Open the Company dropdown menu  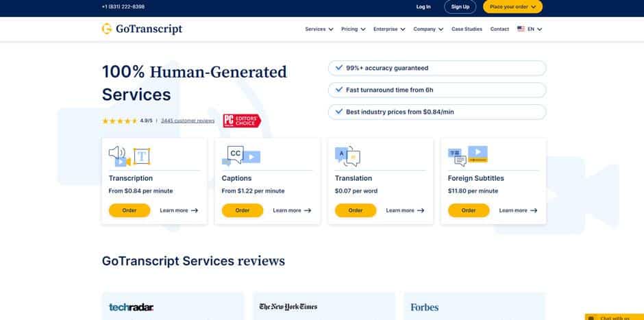tap(428, 29)
